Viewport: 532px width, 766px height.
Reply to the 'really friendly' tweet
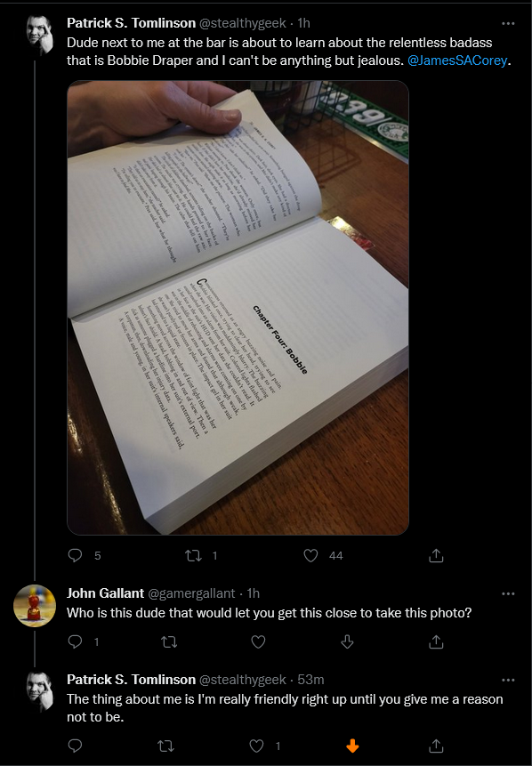(75, 746)
